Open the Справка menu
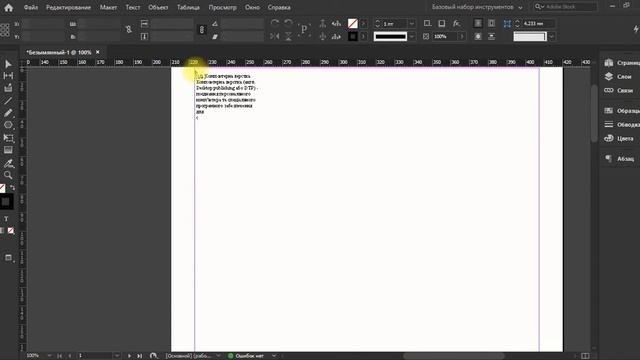This screenshot has width=640, height=360. (x=279, y=7)
